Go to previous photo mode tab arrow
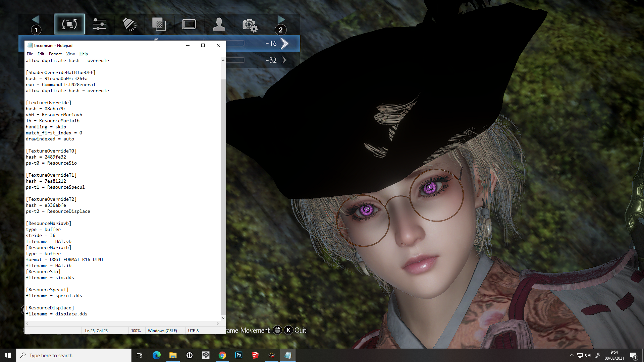The width and height of the screenshot is (644, 362). point(36,19)
